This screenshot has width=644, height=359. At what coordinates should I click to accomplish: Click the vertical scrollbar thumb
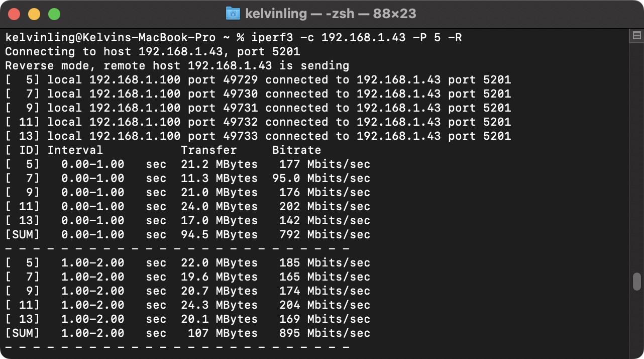coord(636,282)
